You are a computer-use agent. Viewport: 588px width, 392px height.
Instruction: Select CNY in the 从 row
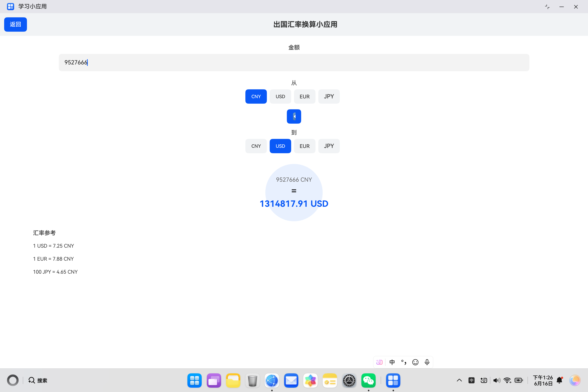[x=256, y=96]
